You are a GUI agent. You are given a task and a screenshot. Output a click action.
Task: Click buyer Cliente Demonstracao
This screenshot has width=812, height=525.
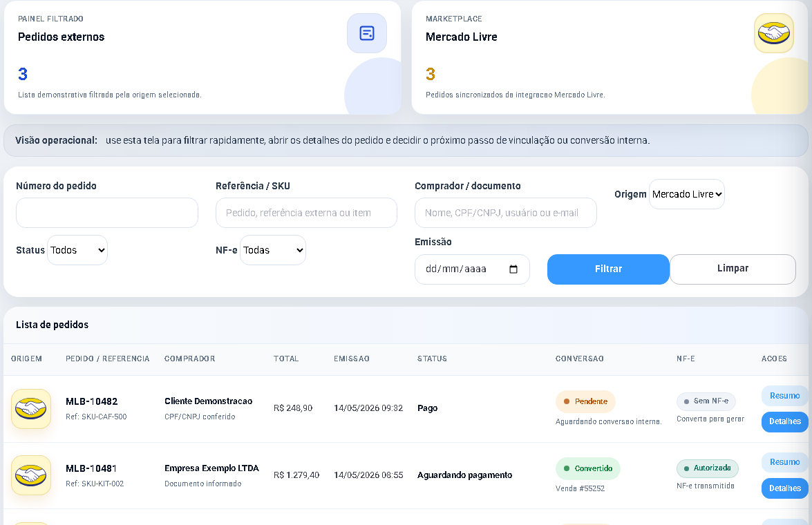click(x=208, y=401)
